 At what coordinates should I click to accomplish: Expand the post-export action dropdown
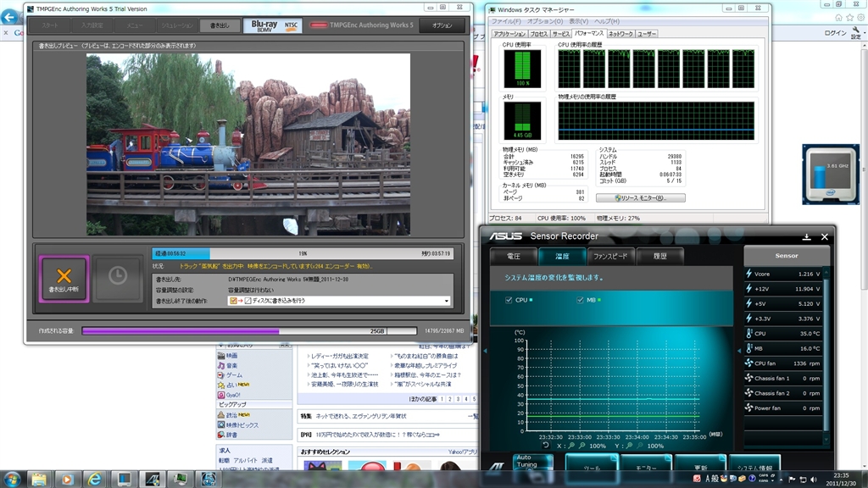click(447, 301)
